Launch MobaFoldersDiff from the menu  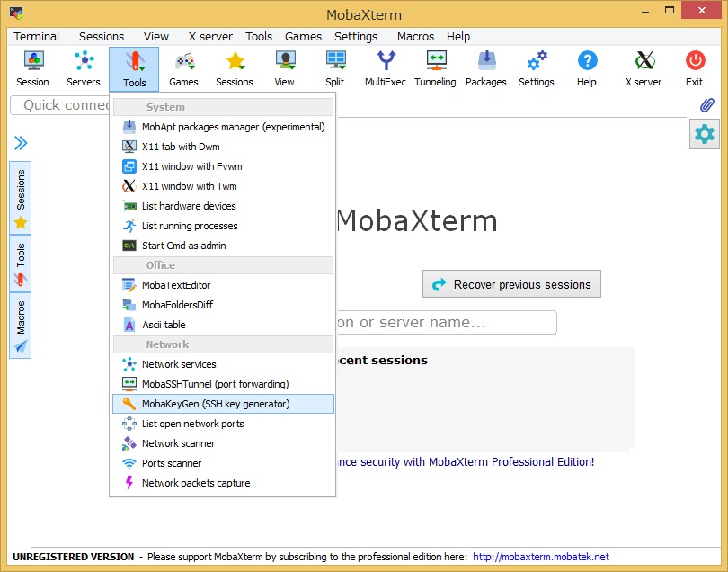click(223, 305)
